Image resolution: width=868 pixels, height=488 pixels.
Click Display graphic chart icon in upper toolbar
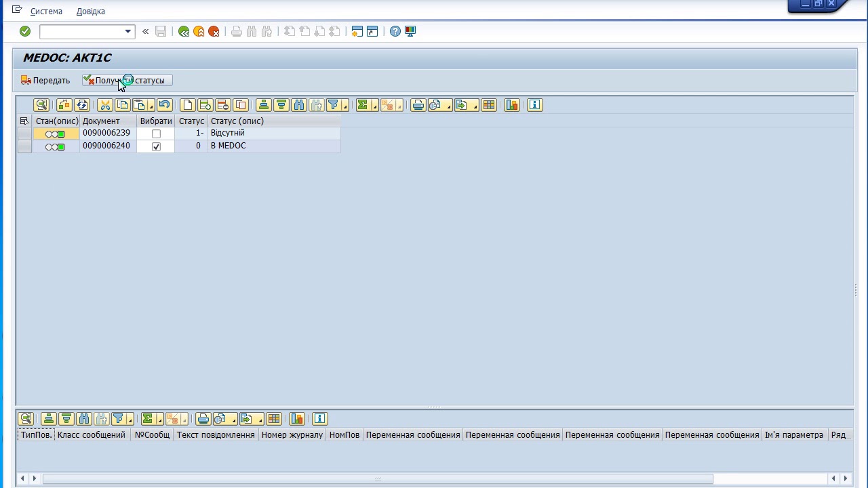(x=512, y=105)
